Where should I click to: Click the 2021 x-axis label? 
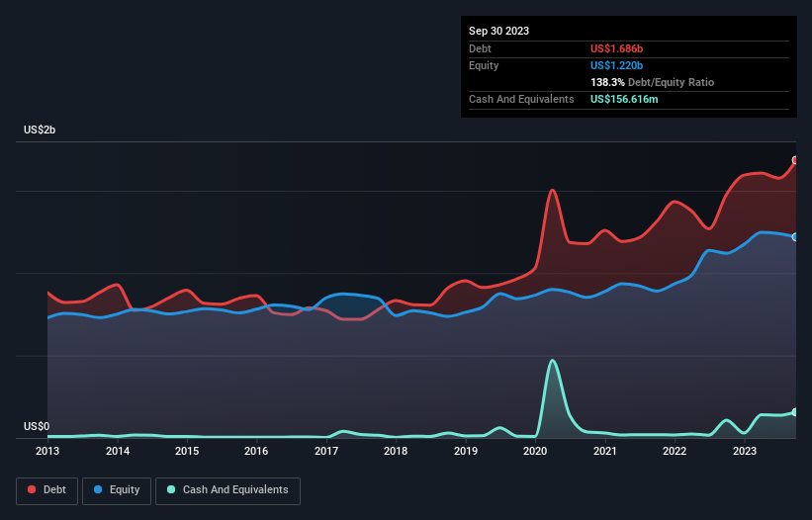pyautogui.click(x=605, y=451)
